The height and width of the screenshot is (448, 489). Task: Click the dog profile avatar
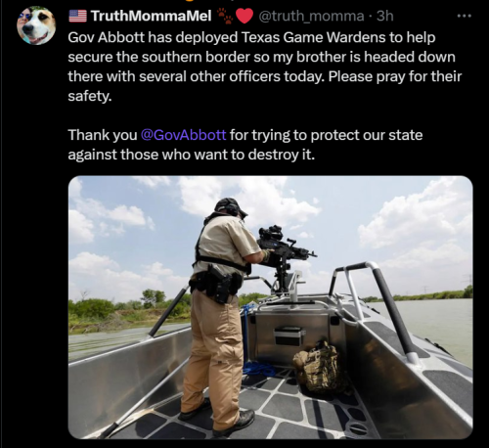[36, 25]
